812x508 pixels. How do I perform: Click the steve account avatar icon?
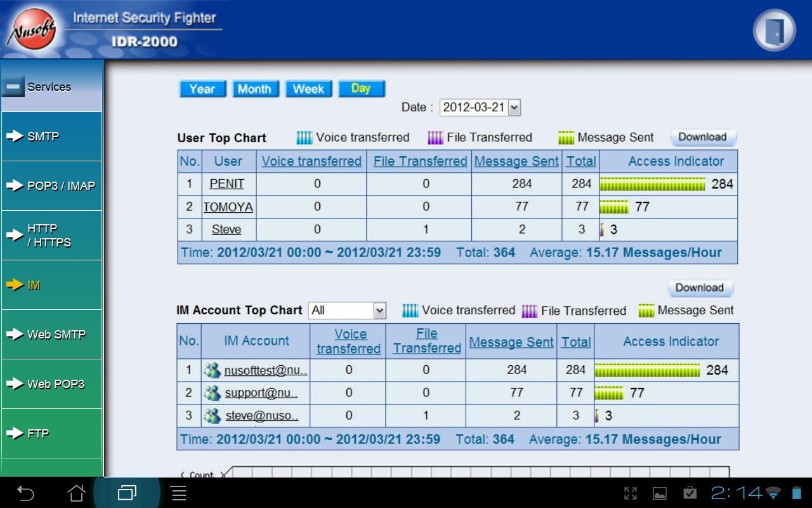click(x=212, y=416)
